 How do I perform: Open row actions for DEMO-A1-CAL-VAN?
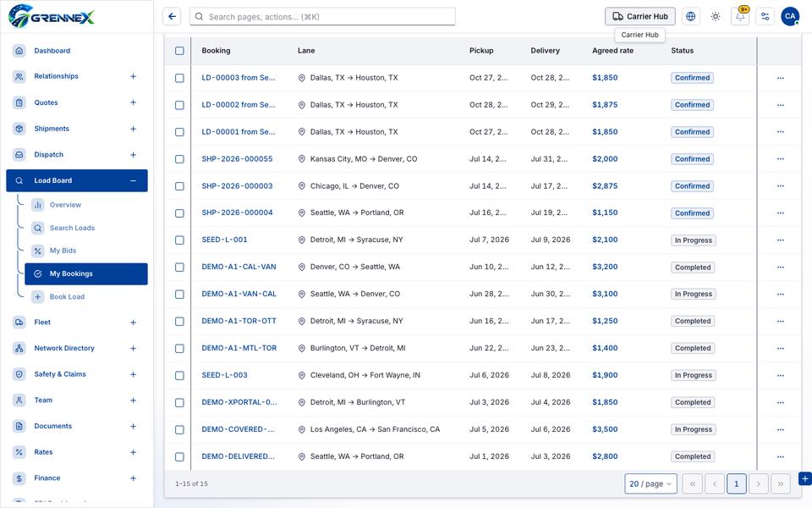[781, 267]
